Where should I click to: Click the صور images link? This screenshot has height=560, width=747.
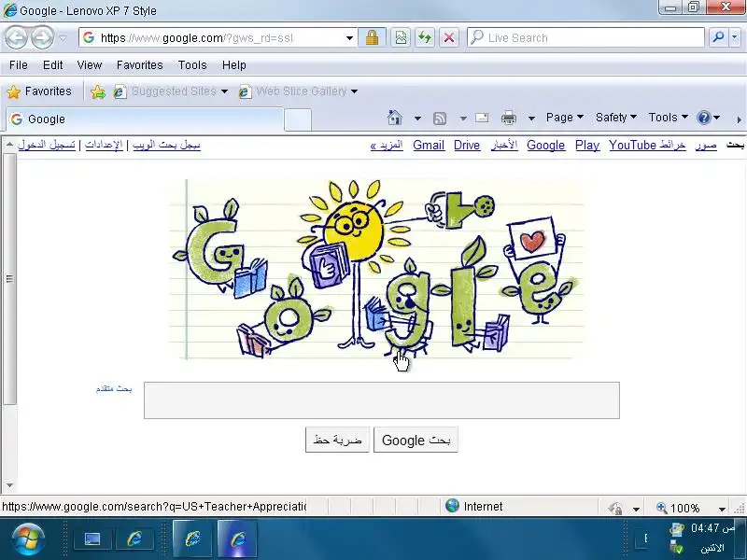706,145
